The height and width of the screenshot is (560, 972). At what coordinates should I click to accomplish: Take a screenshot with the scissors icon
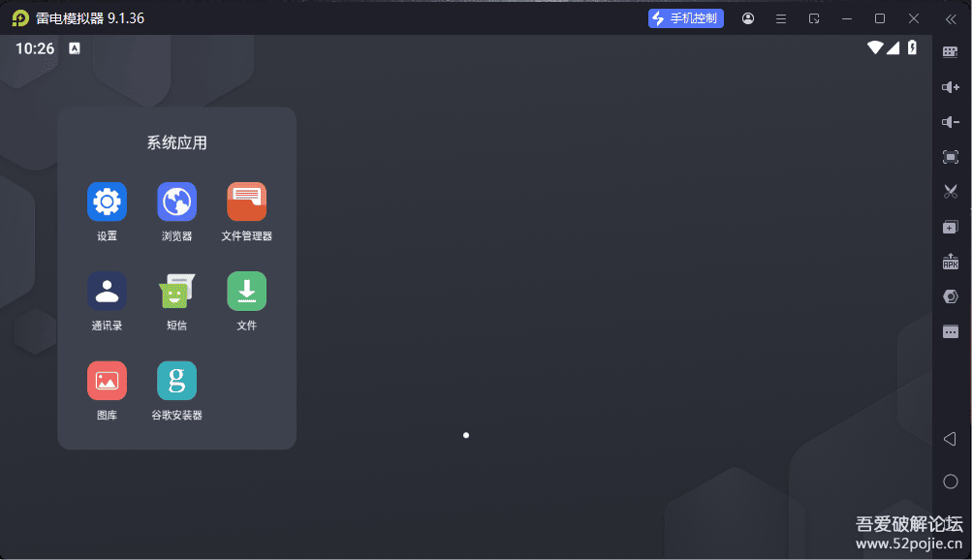(951, 192)
